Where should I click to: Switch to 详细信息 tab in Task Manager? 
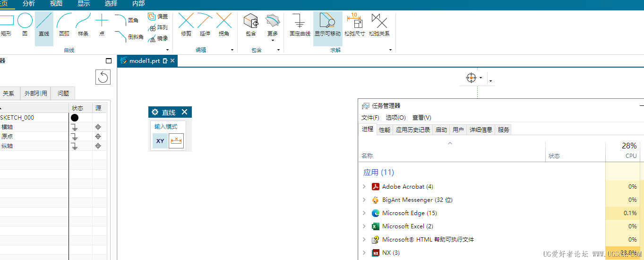tap(481, 130)
